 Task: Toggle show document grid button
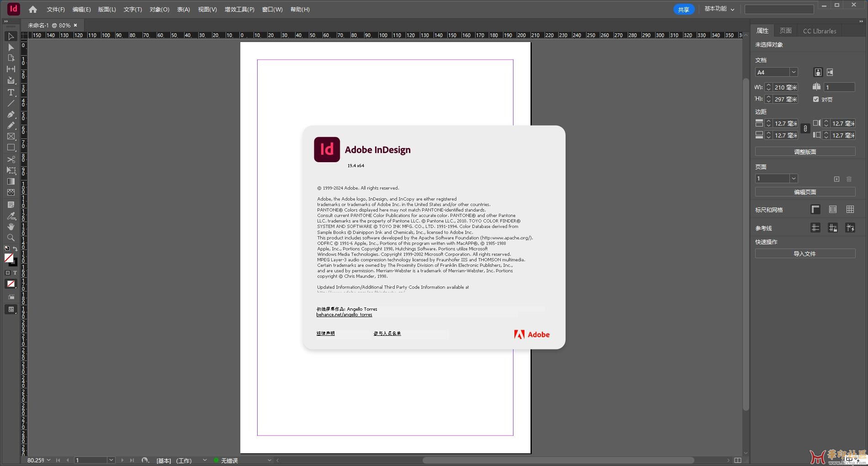pyautogui.click(x=850, y=210)
